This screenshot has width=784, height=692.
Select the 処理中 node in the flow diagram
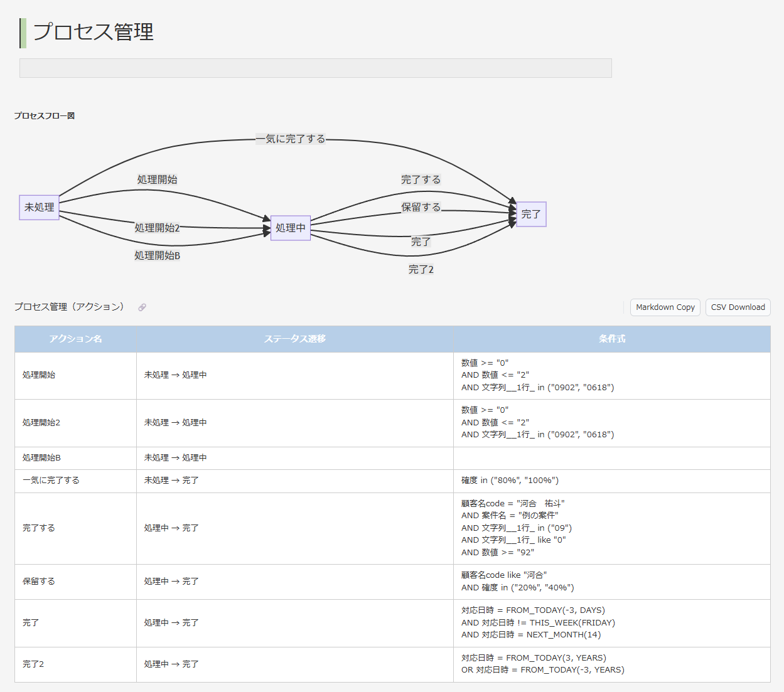point(290,228)
